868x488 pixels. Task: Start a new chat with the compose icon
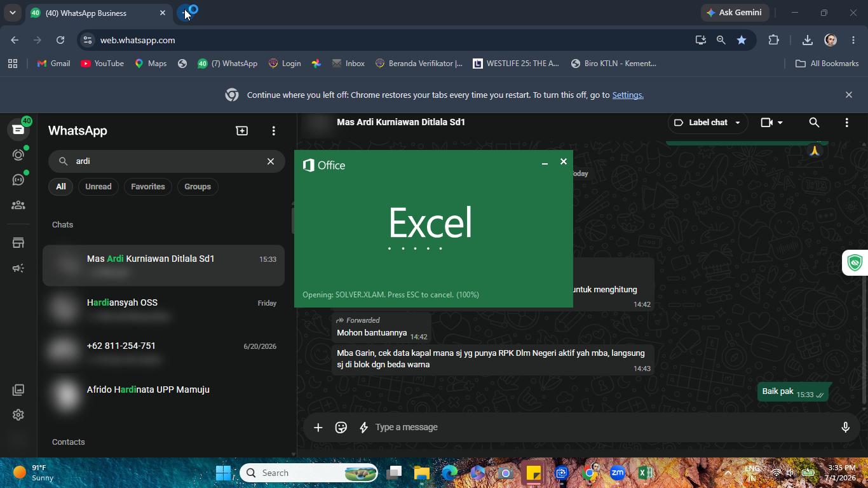241,130
